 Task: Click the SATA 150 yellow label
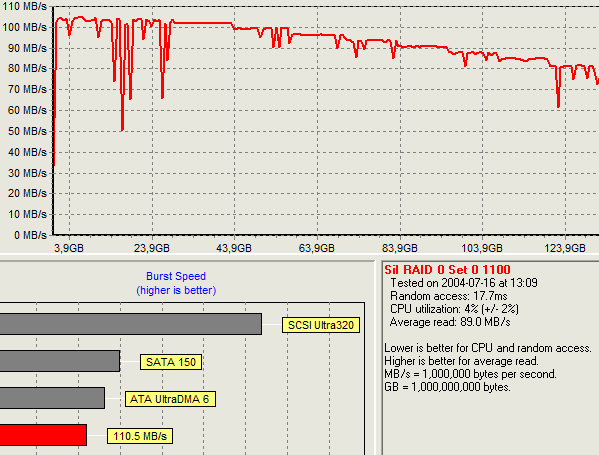tap(171, 362)
